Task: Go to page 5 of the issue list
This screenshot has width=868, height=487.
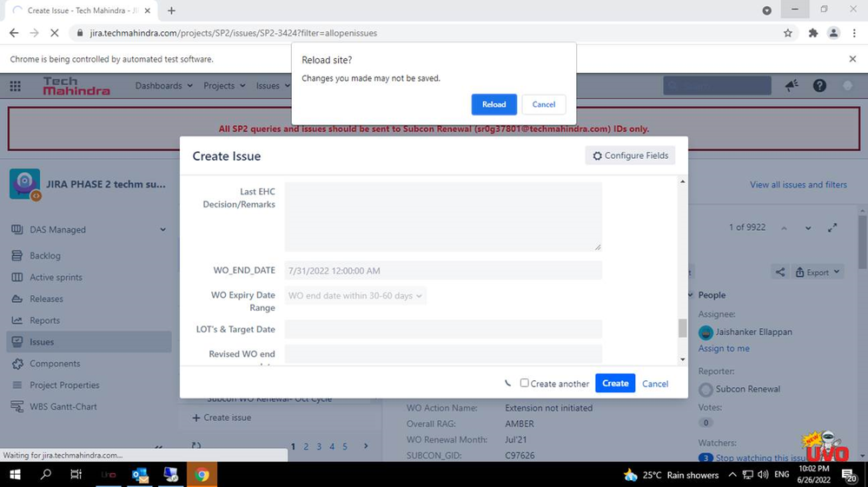Action: [x=345, y=446]
